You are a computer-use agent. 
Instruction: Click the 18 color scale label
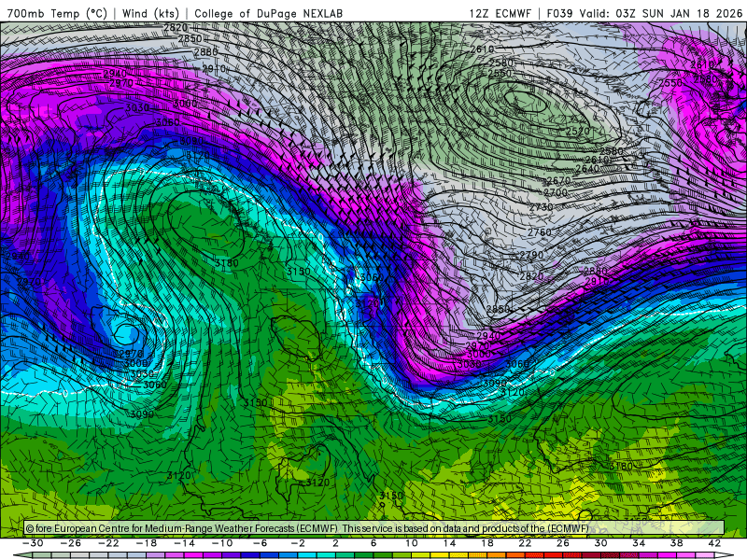tap(486, 543)
